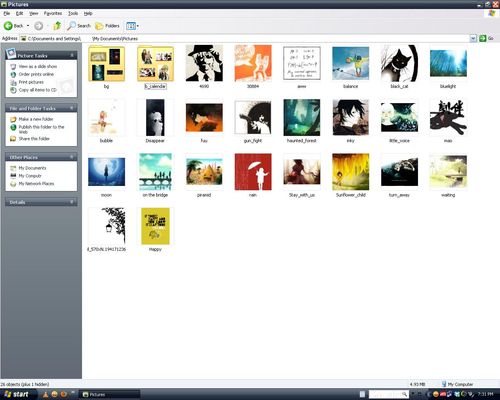Select the red rain picture thumbnail
500x400 pixels.
pos(253,172)
